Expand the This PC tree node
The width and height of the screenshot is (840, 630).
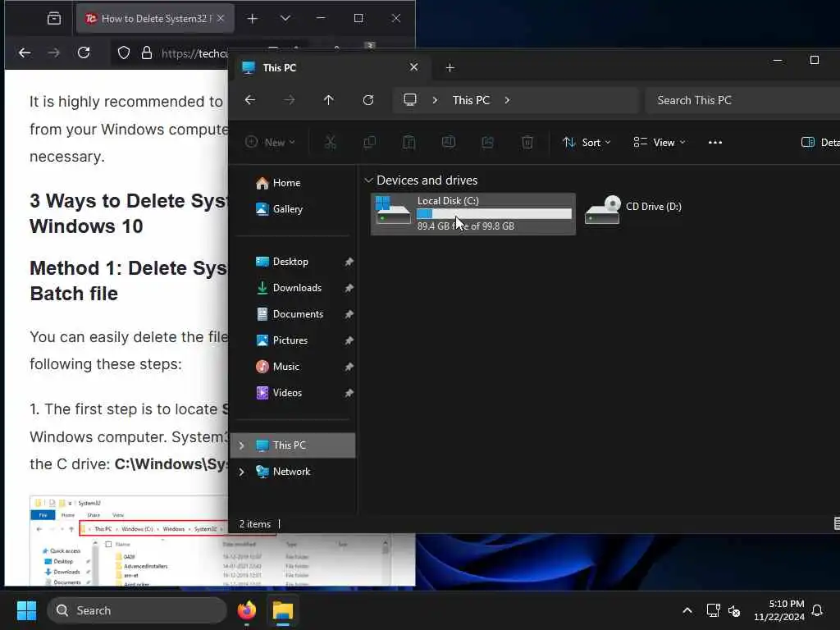pyautogui.click(x=242, y=445)
